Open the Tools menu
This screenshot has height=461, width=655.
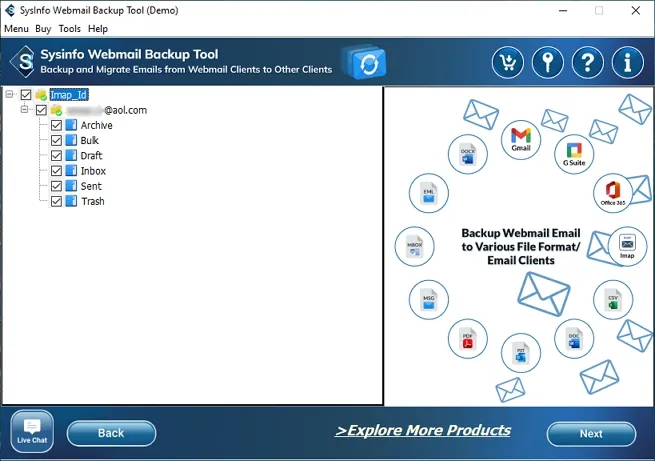pyautogui.click(x=69, y=29)
